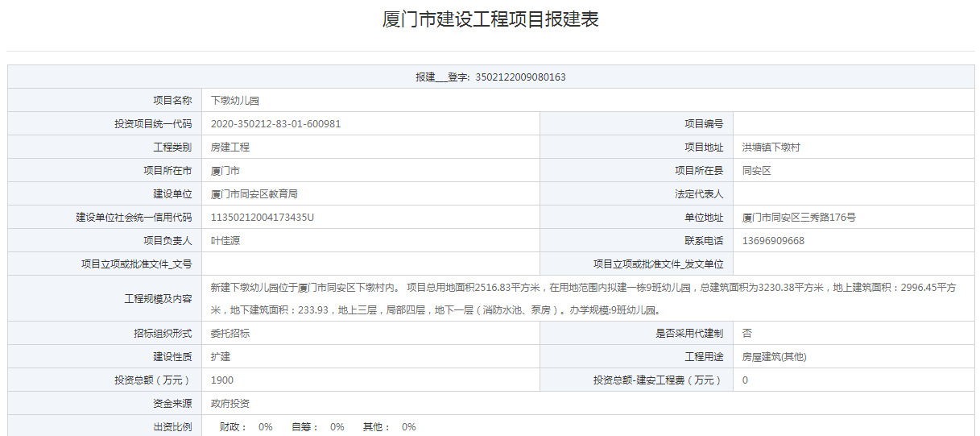Click the project description paragraph starting 新建下墩幼儿园
Screen dimensions: 980x436
click(x=583, y=299)
